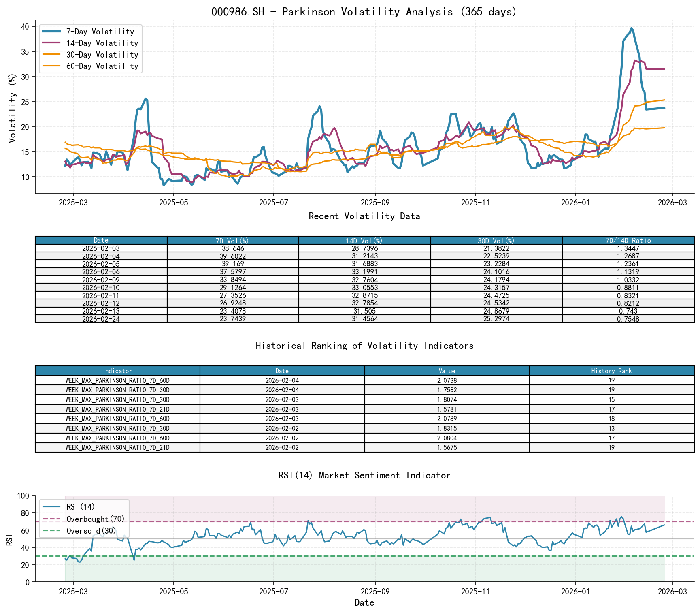
Task: Click the Indicator column header in ranking table
Action: (x=117, y=371)
